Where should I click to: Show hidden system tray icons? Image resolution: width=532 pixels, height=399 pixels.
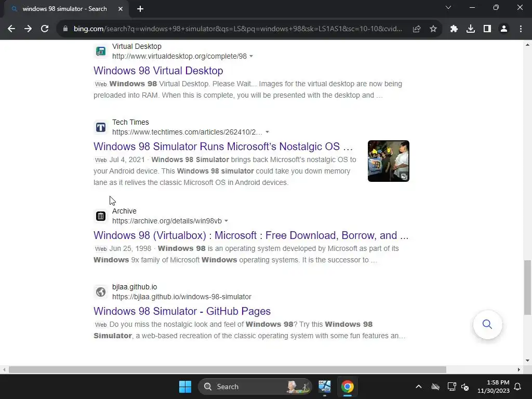(419, 387)
